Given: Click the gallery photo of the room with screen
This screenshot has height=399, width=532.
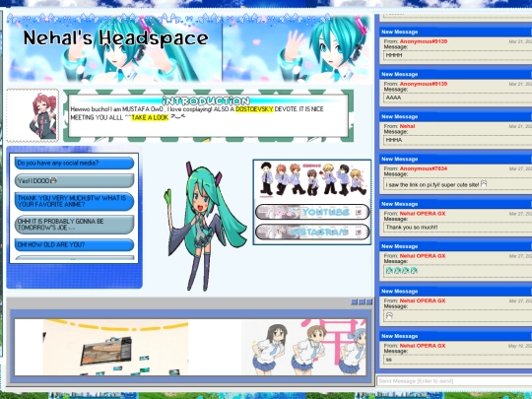Looking at the screenshot, I should click(x=115, y=348).
